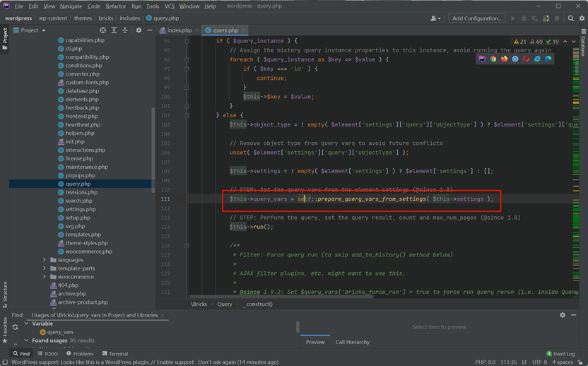Change file encoding UTF-8 in status bar
This screenshot has width=588, height=366.
click(x=539, y=362)
